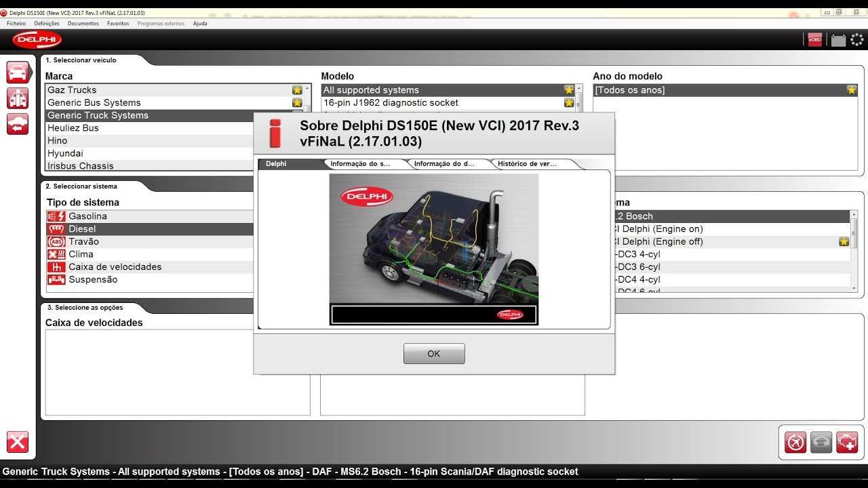Switch to the 'Informação do d...' tab
This screenshot has width=868, height=488.
coord(448,163)
